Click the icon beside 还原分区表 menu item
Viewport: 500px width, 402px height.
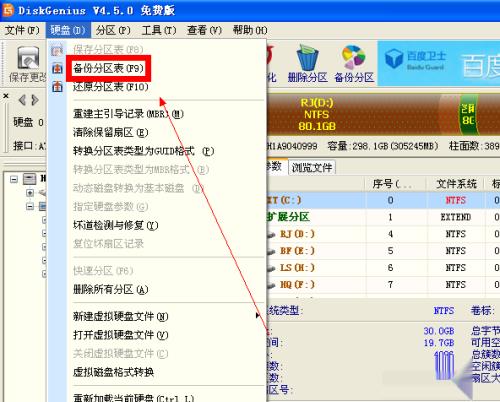pyautogui.click(x=57, y=87)
